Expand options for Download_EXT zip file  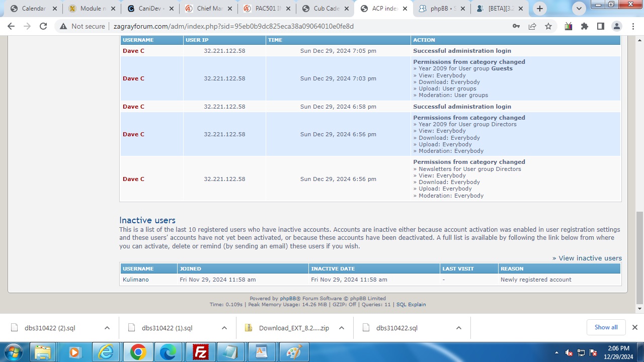[x=341, y=328]
